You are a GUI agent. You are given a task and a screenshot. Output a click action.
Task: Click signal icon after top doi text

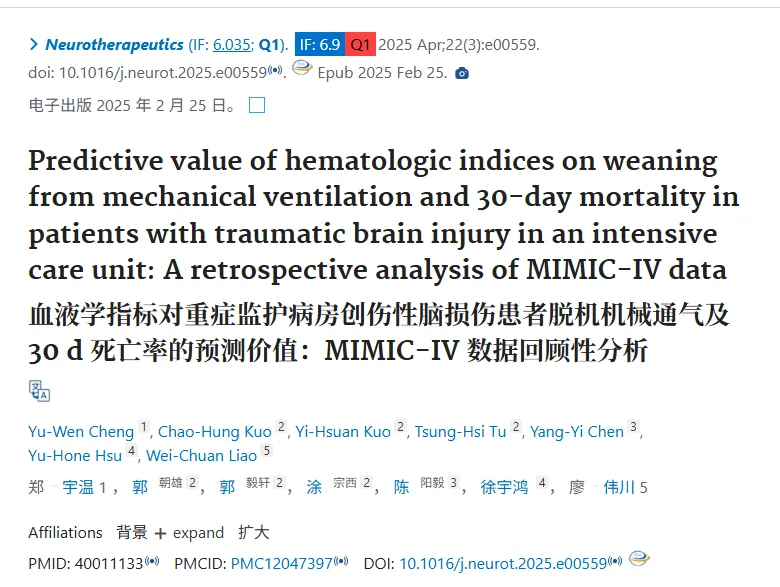[x=275, y=70]
